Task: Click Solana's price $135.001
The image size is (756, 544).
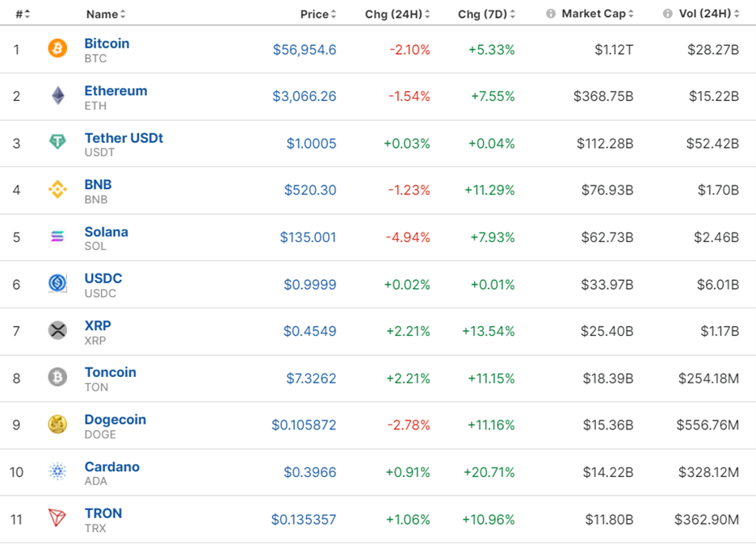Action: click(x=308, y=237)
